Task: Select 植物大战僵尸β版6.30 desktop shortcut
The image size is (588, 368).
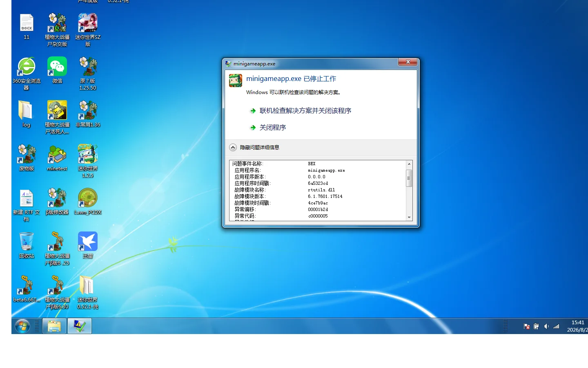Action: pos(57,292)
